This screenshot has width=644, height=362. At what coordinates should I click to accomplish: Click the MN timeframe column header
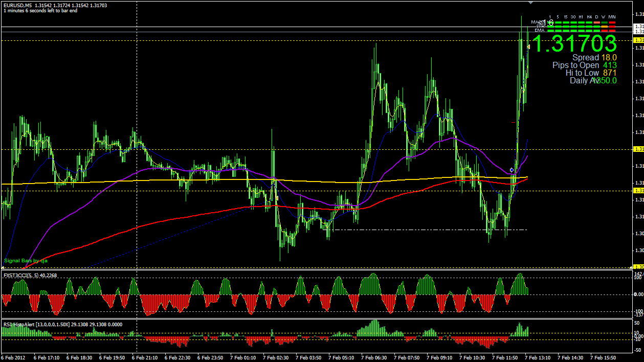pos(612,17)
